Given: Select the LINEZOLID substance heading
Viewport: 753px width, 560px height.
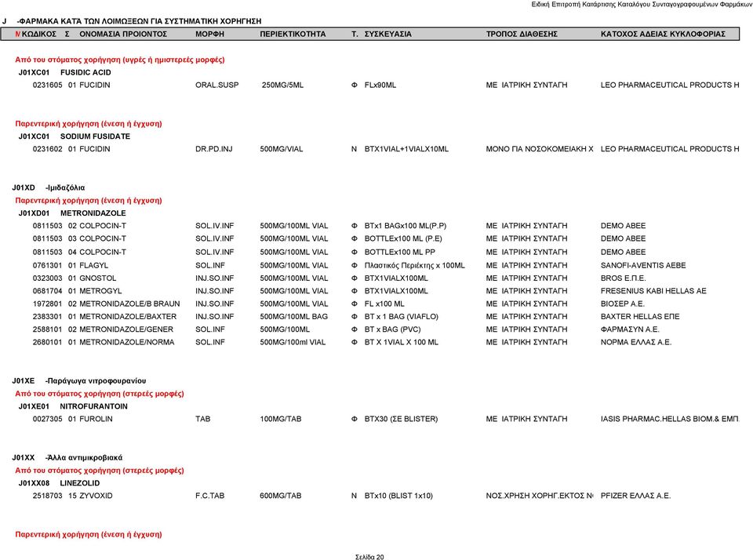Looking at the screenshot, I should point(80,483).
